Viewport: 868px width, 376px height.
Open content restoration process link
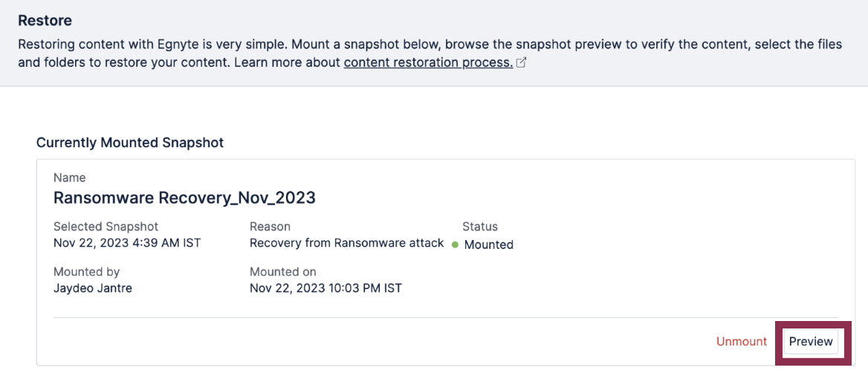(x=428, y=62)
